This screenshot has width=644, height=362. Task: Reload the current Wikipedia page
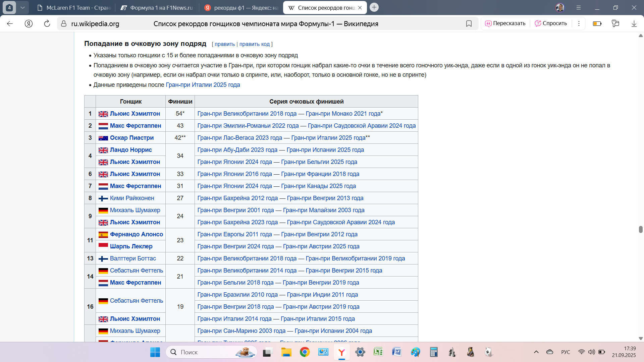click(x=47, y=23)
